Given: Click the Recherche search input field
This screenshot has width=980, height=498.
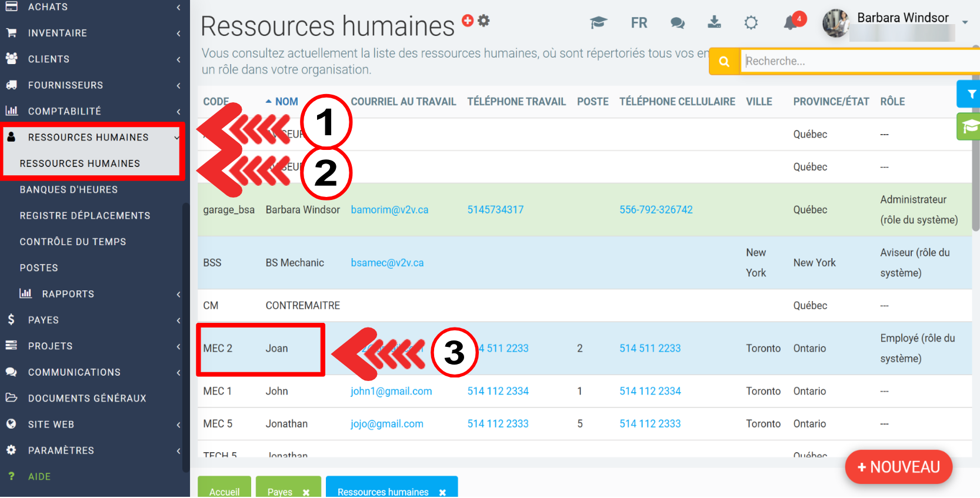Looking at the screenshot, I should [856, 61].
